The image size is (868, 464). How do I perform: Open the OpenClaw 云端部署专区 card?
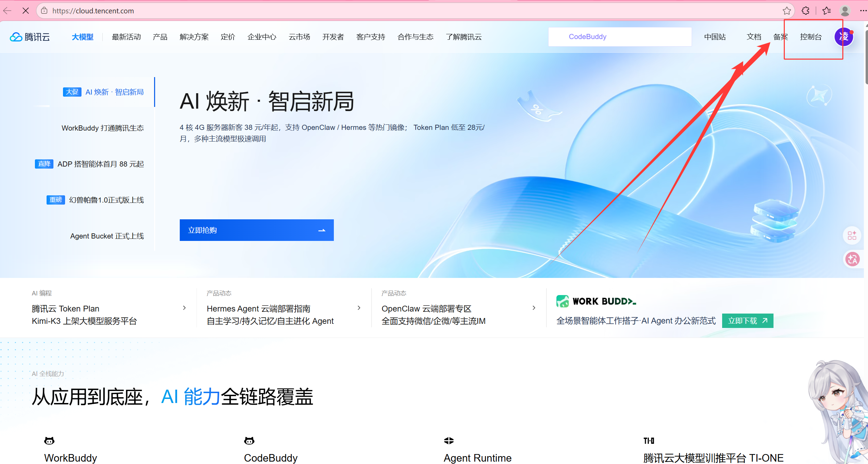click(x=459, y=308)
